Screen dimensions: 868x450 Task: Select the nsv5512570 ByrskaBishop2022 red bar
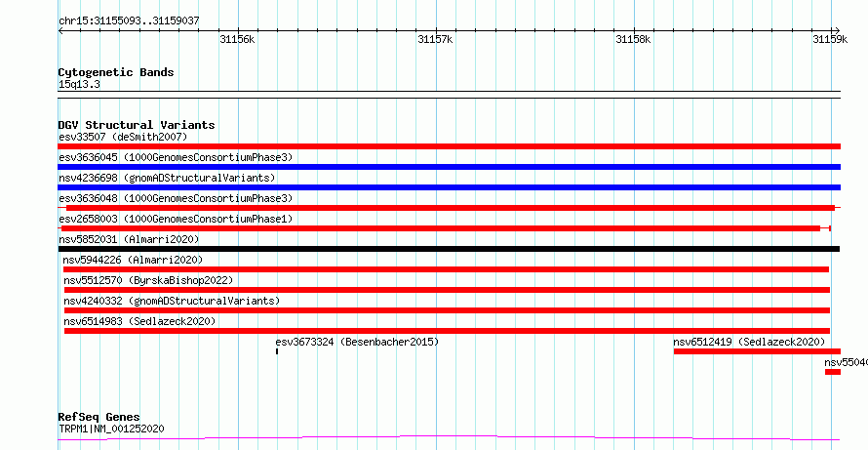447,290
